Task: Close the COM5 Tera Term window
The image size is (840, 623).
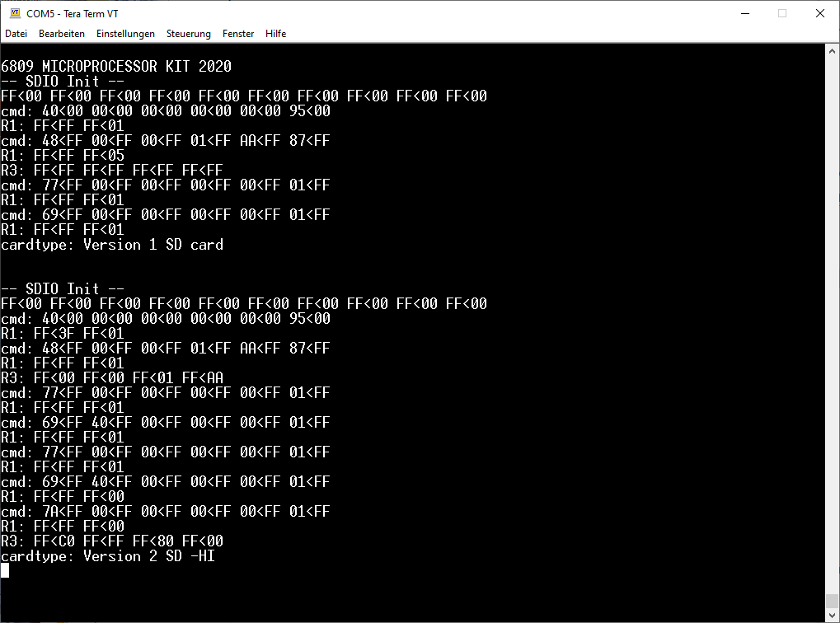Action: tap(819, 13)
